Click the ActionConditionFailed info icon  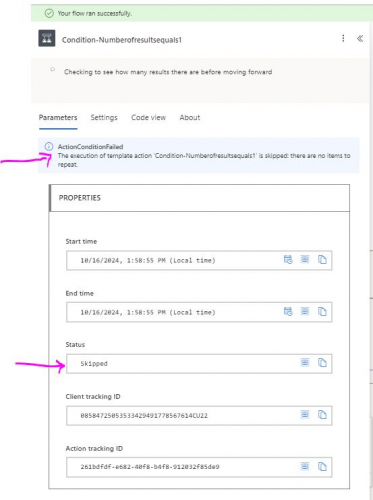pyautogui.click(x=49, y=146)
